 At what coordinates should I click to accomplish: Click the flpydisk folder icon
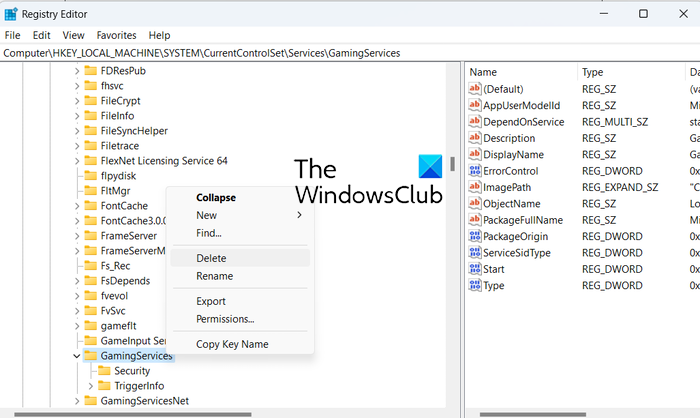[x=91, y=176]
